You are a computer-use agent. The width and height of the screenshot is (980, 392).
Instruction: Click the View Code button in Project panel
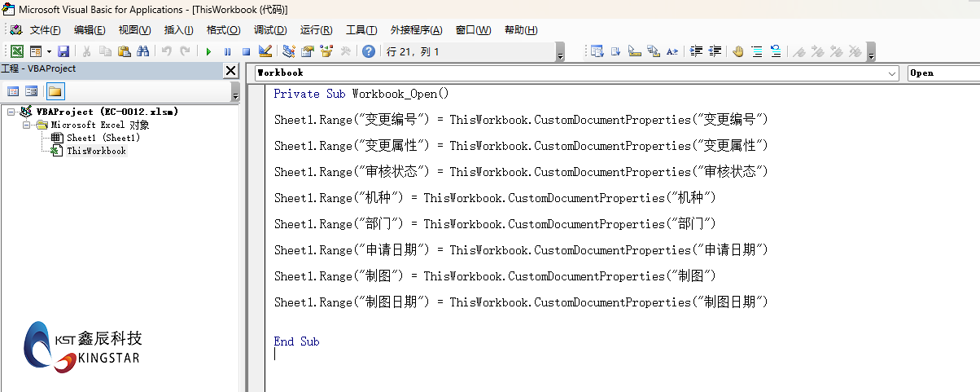click(x=14, y=90)
